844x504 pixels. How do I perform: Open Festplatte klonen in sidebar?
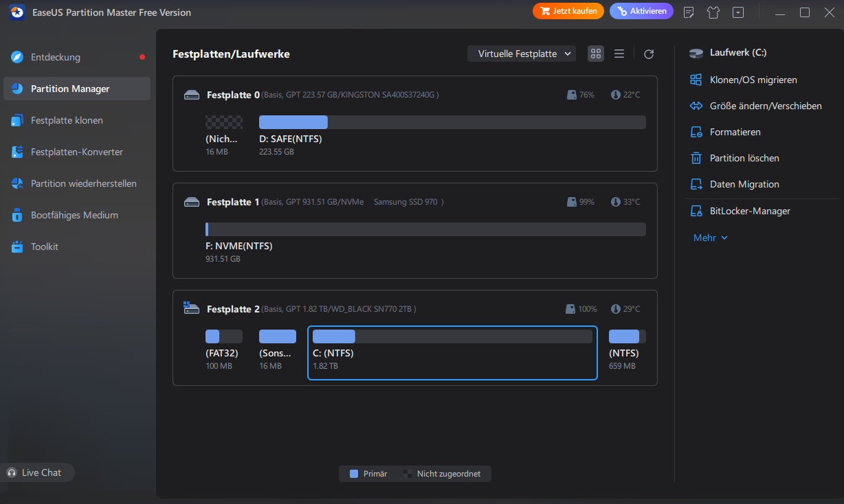coord(77,120)
